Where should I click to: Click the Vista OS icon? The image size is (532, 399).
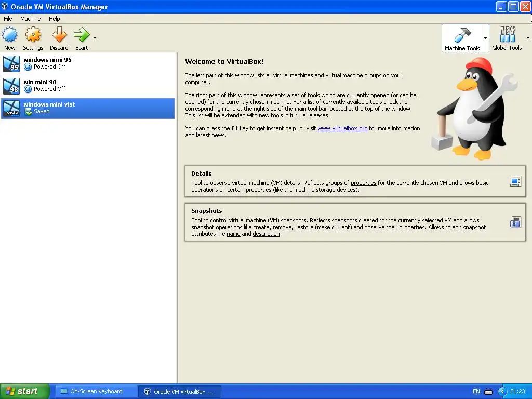tap(11, 109)
